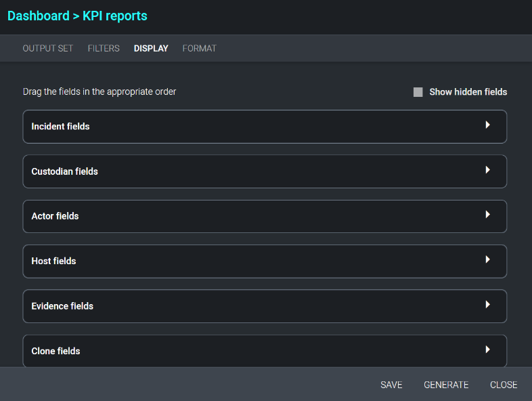This screenshot has height=401, width=532.
Task: Open the Host fields panel label
Action: 54,261
